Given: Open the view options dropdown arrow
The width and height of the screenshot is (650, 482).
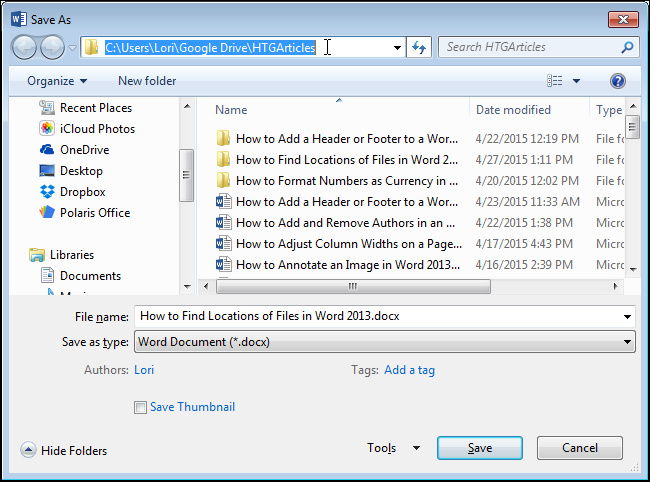Looking at the screenshot, I should 576,81.
